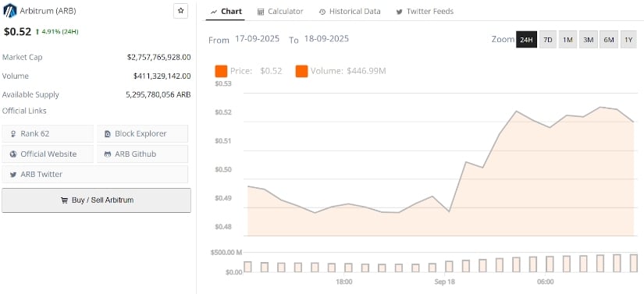Select the 24H zoom option
This screenshot has width=644, height=294.
click(527, 40)
